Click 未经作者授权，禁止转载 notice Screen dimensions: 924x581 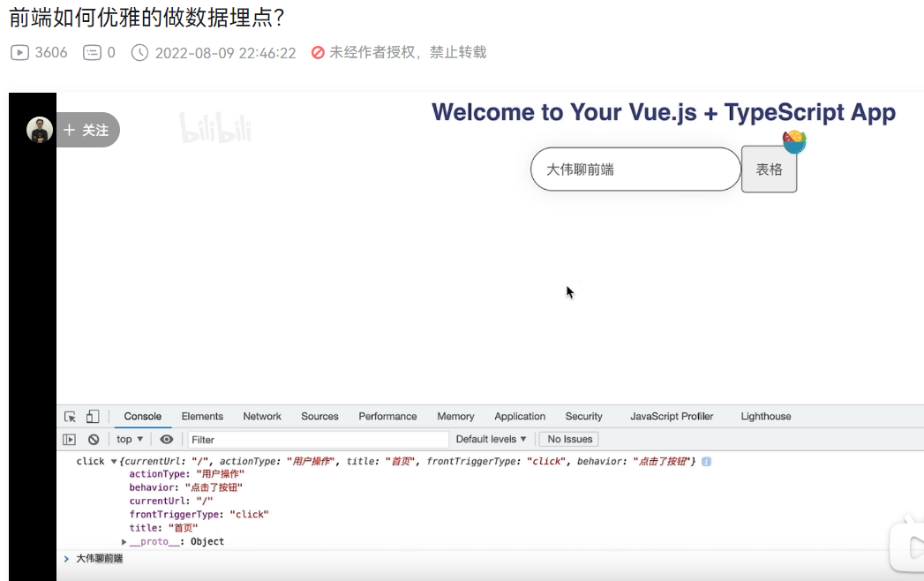click(408, 52)
